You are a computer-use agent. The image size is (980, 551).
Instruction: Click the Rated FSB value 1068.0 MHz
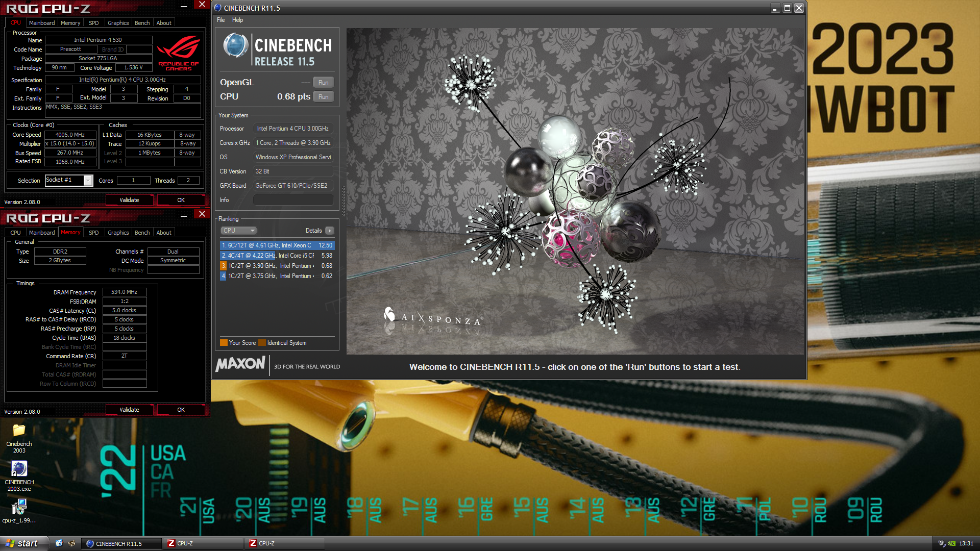click(70, 162)
